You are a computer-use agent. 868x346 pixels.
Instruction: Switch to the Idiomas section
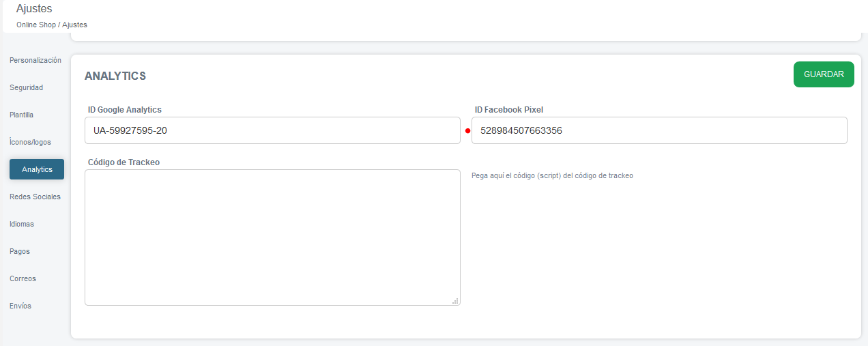point(22,224)
